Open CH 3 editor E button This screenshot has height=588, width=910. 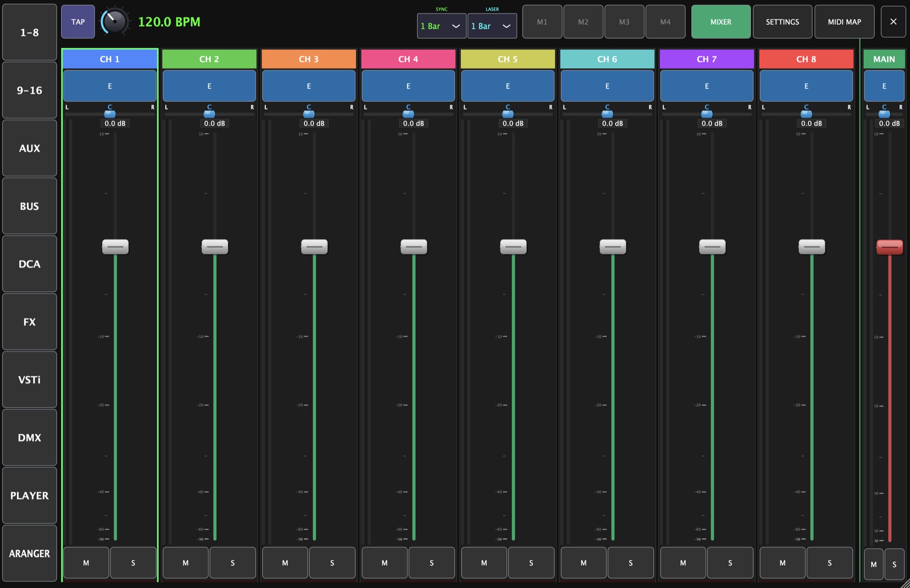coord(309,86)
